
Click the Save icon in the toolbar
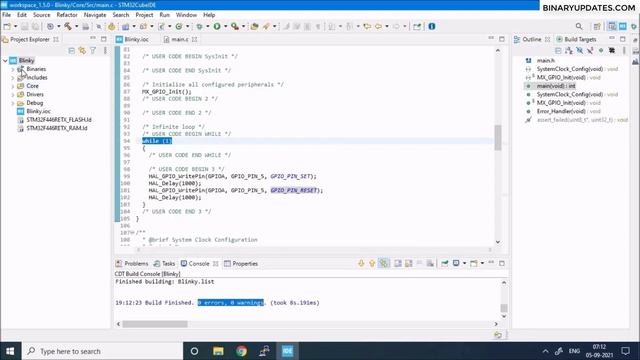(24, 27)
